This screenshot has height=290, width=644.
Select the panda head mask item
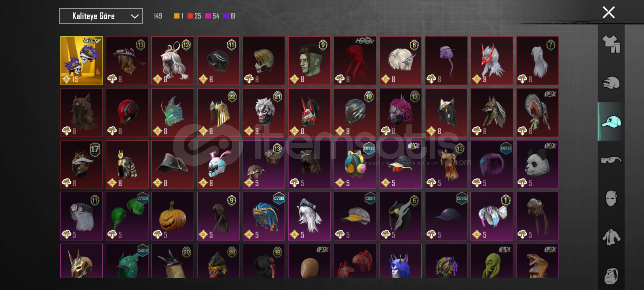(537, 164)
